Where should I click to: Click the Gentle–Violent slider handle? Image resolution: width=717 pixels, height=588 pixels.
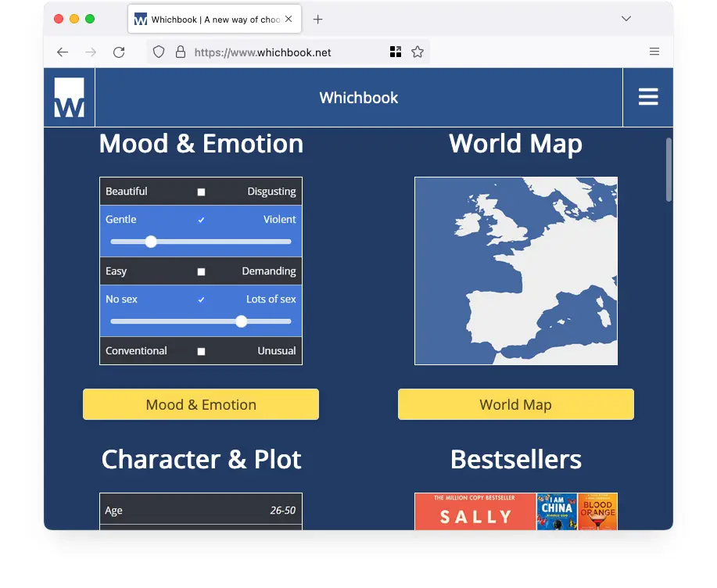coord(151,242)
